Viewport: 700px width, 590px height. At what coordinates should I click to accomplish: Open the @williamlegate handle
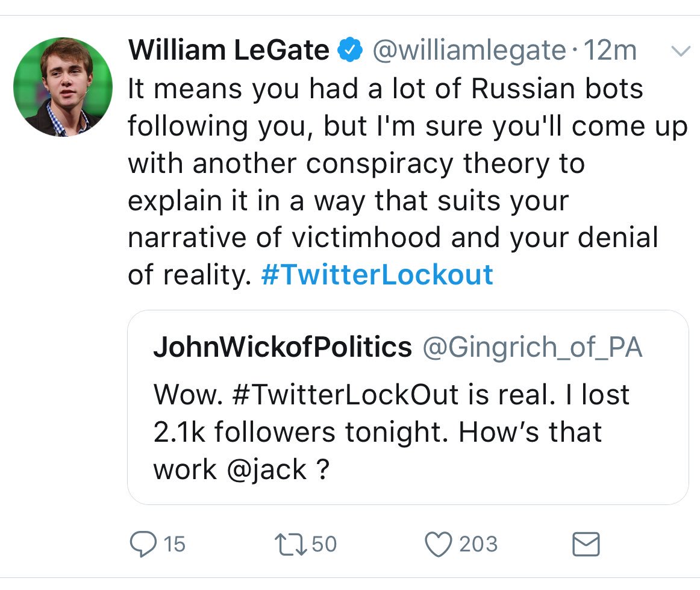469,51
